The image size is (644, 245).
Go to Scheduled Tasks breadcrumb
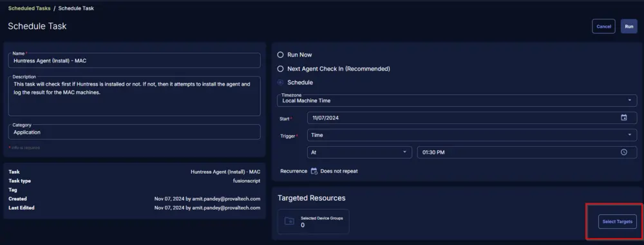(29, 8)
